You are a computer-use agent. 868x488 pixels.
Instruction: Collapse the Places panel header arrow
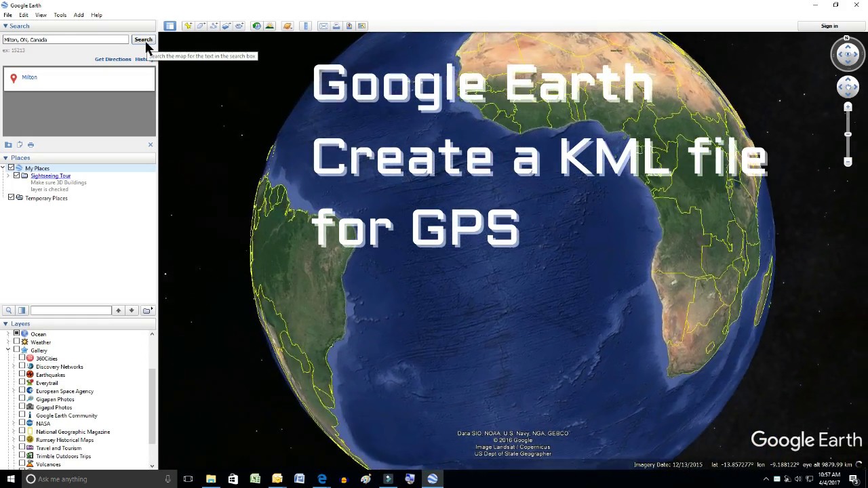coord(5,157)
